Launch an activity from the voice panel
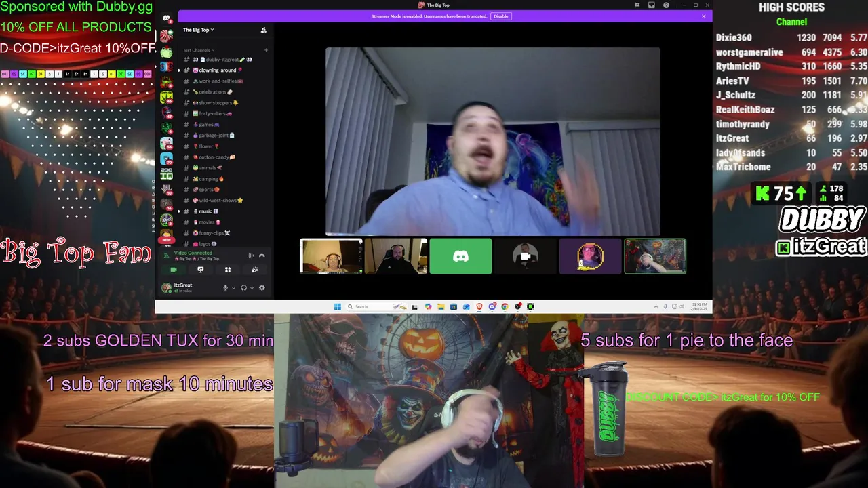The height and width of the screenshot is (488, 868). pyautogui.click(x=228, y=270)
